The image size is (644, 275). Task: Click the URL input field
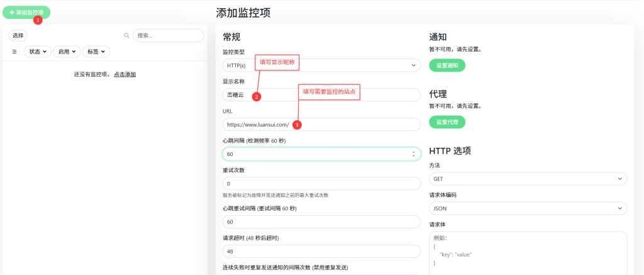coord(321,124)
